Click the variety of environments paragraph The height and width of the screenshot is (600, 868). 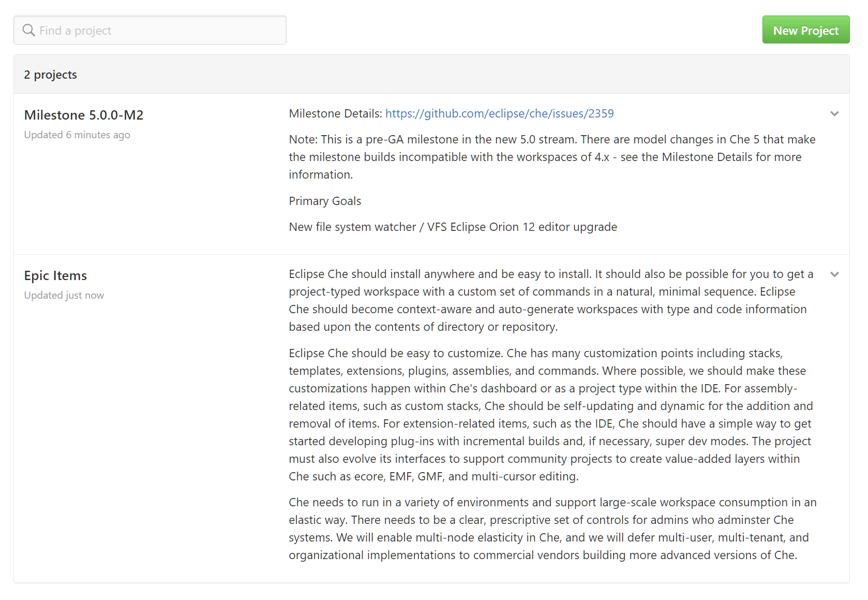tap(552, 529)
